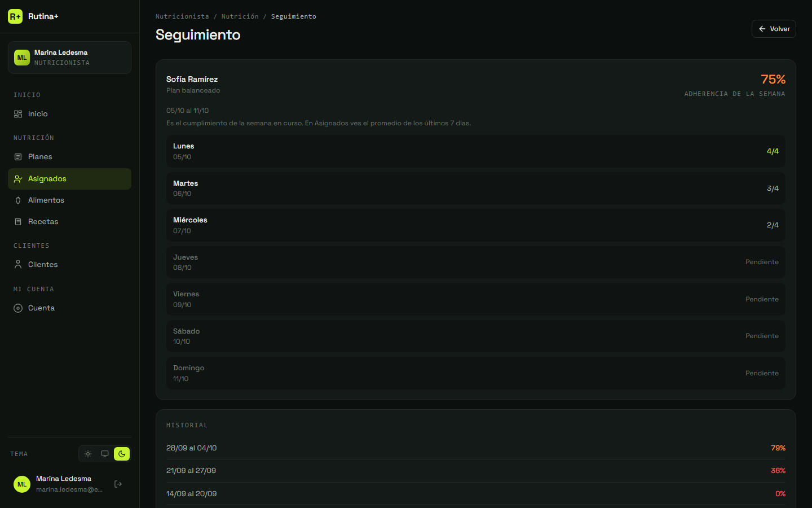812x508 pixels.
Task: Click the 14/09 al 20/09 history entry
Action: point(476,494)
